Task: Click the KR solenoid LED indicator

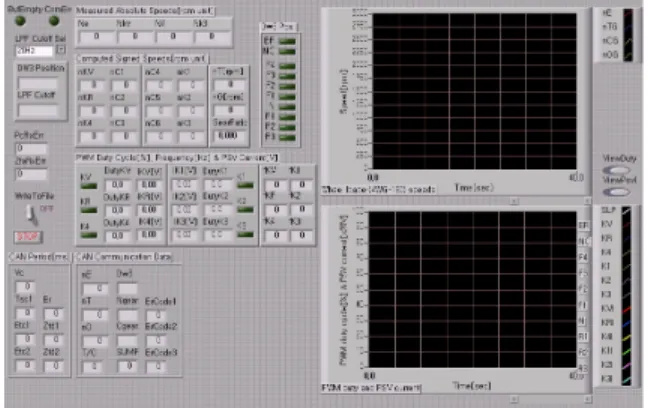Action: pos(88,210)
